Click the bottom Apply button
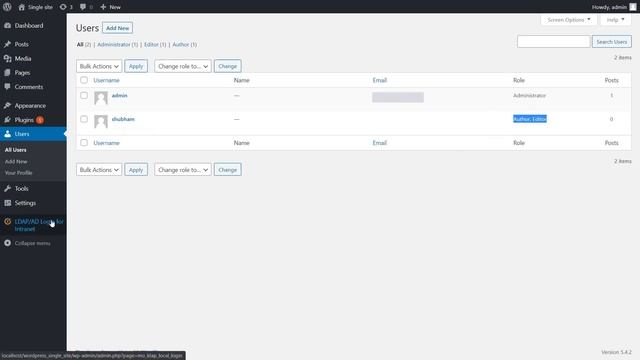640x360 pixels. click(x=136, y=170)
